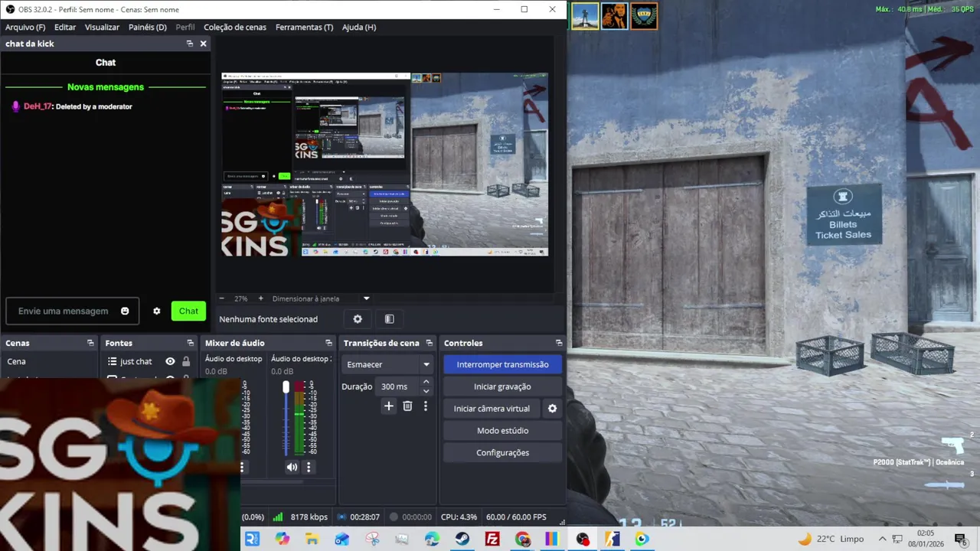Open options menu of second desktop audio channel
This screenshot has width=980, height=551.
coord(309,467)
